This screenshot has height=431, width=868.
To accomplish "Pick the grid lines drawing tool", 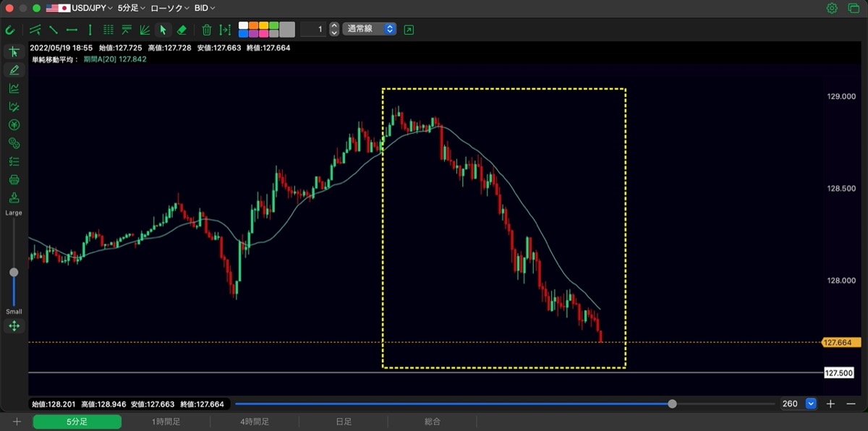I will tap(109, 30).
